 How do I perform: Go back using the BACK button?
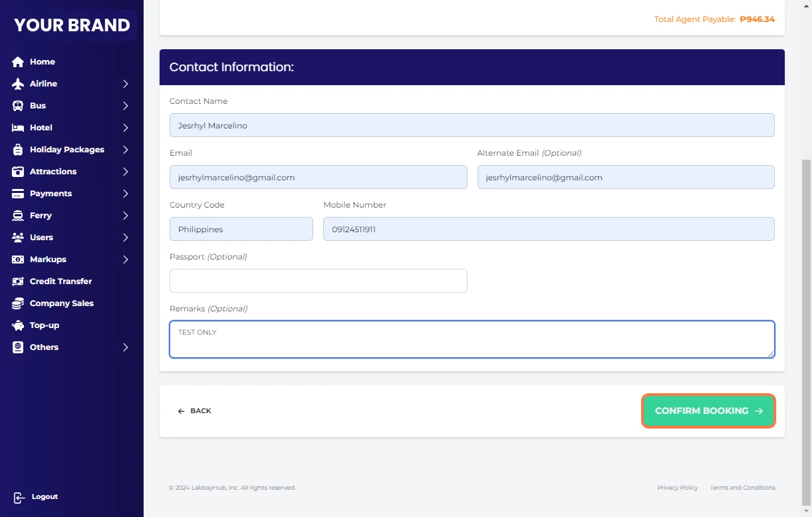[194, 411]
